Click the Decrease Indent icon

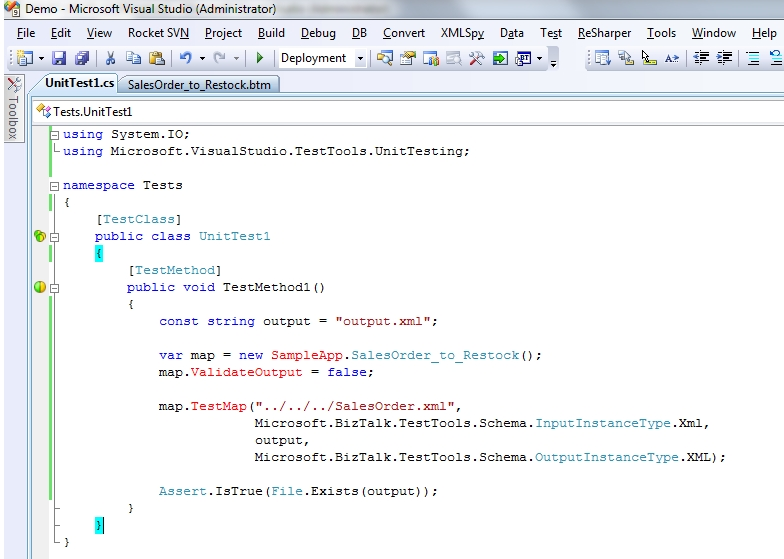click(x=701, y=58)
